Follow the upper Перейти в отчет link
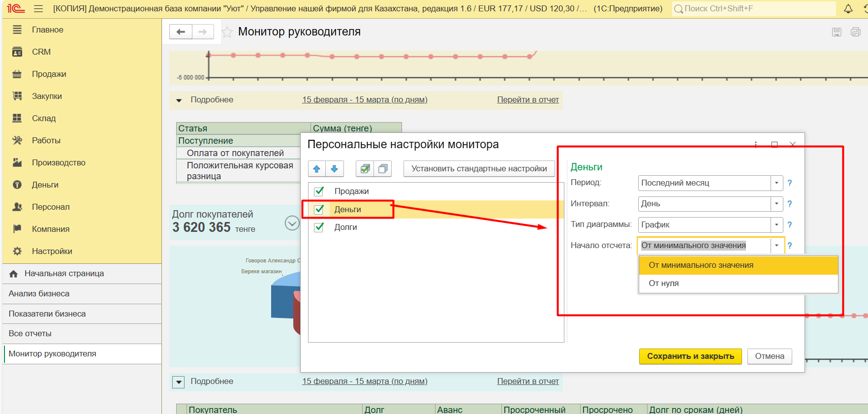Screen dimensions: 868x414 coord(527,100)
